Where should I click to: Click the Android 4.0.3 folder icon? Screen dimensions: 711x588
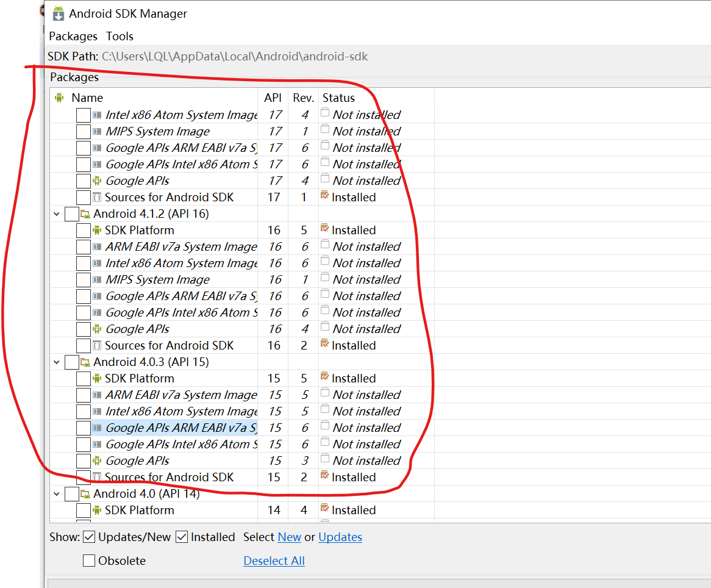click(85, 362)
